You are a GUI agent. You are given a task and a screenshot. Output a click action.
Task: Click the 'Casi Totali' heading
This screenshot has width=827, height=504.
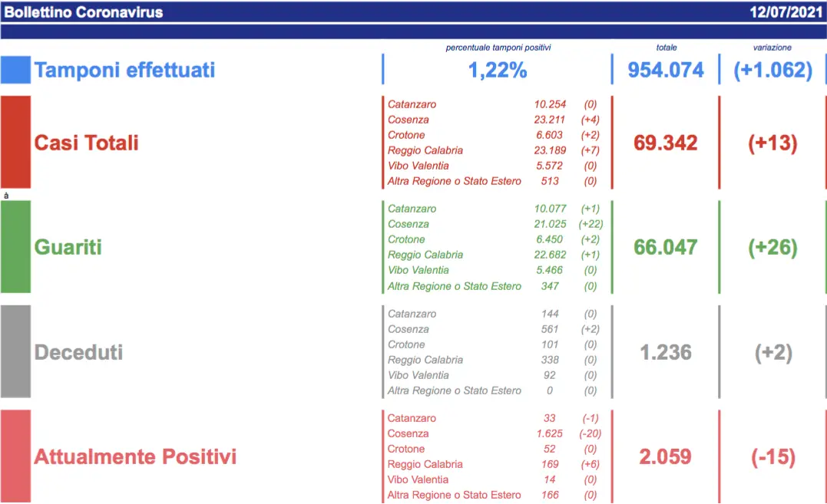(86, 143)
